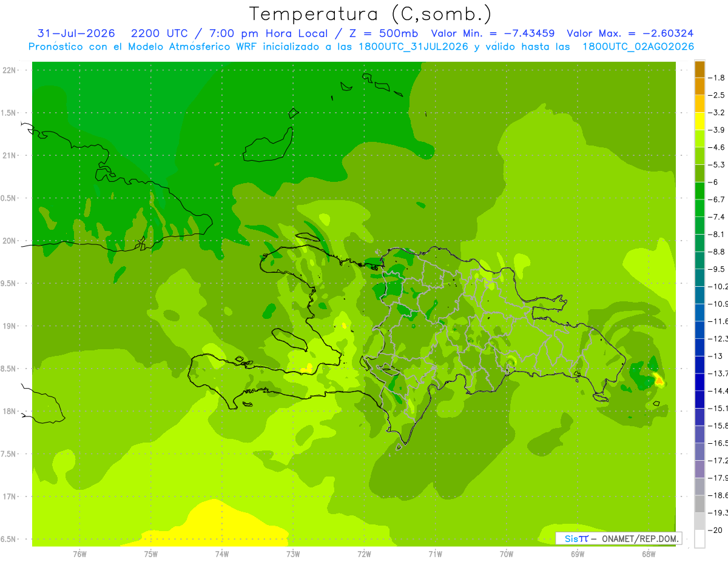
Task: Click the '69W' longitude tick label
Action: (578, 554)
